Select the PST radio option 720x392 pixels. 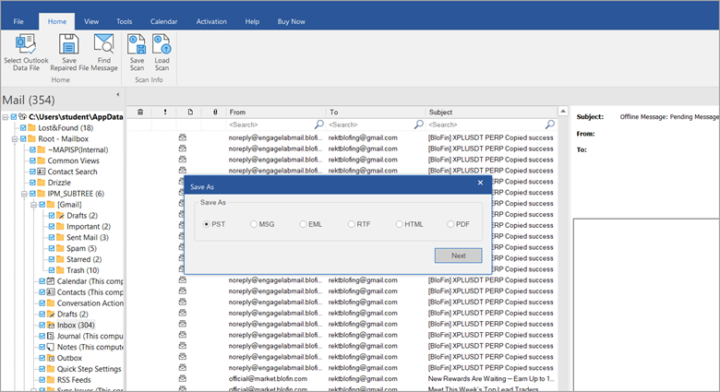[206, 224]
